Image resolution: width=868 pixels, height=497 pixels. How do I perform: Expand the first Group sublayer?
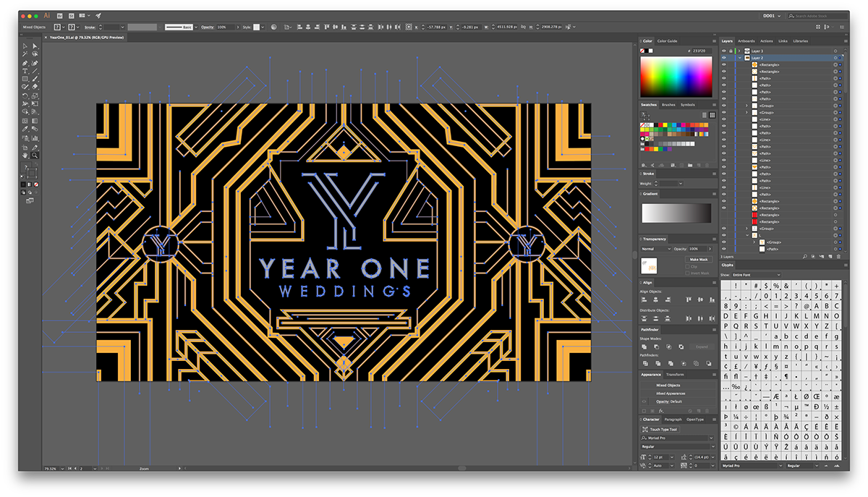pos(746,106)
